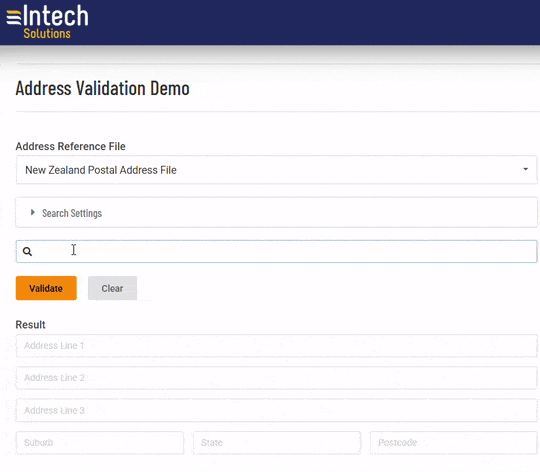Focus the address search input box

tap(276, 252)
